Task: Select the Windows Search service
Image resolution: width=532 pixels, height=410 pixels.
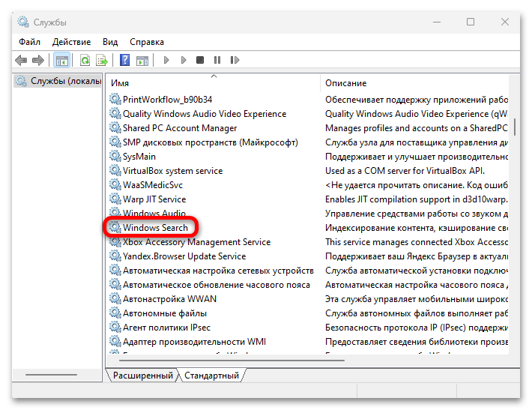Action: pos(155,227)
